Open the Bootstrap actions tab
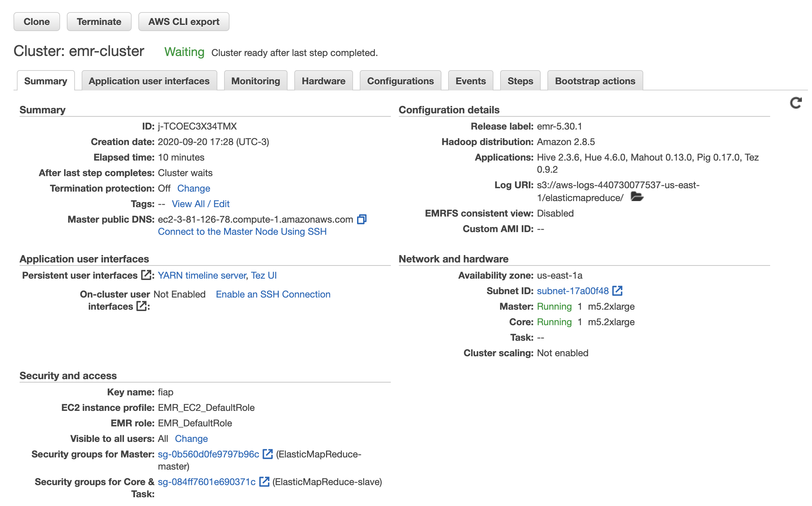 tap(595, 81)
